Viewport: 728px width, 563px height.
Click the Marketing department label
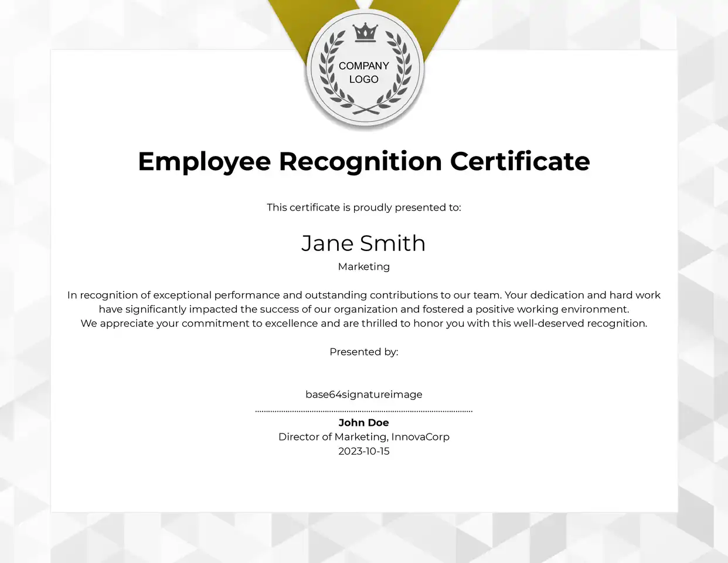(363, 266)
